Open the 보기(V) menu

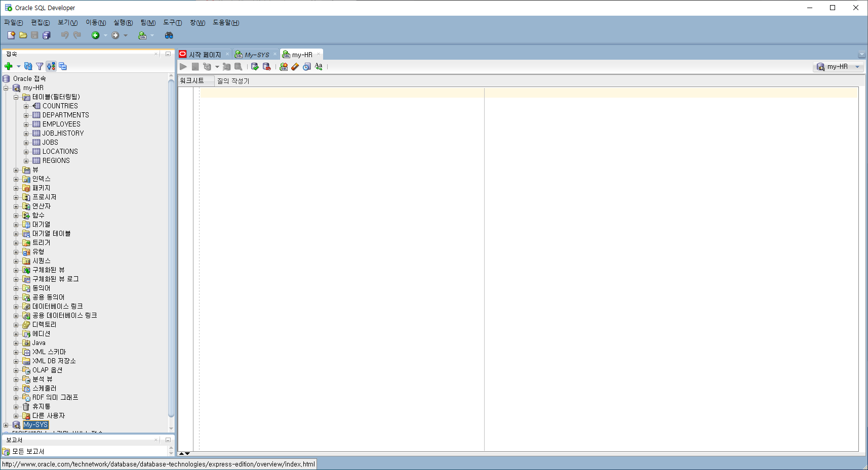pyautogui.click(x=68, y=23)
